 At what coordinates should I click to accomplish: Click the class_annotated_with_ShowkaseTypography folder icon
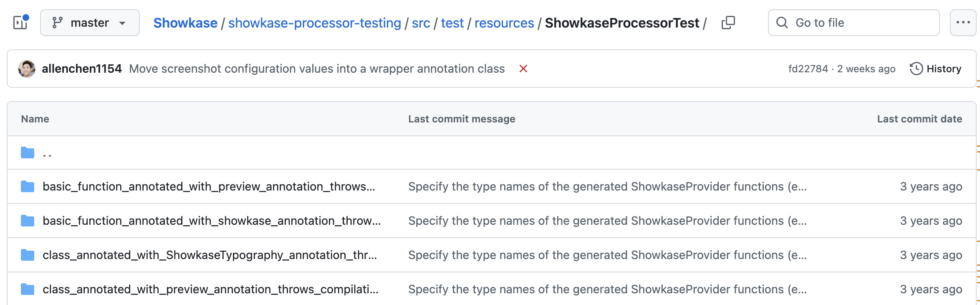click(x=28, y=255)
